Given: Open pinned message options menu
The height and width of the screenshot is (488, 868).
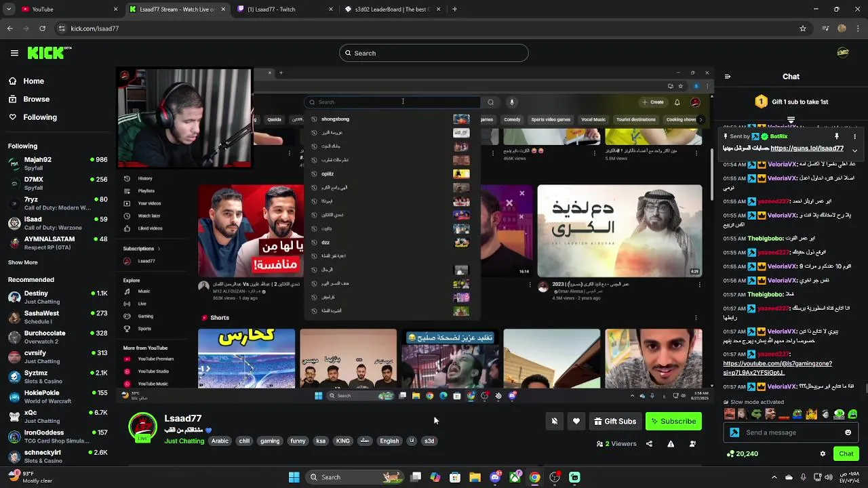Looking at the screenshot, I should pyautogui.click(x=854, y=136).
